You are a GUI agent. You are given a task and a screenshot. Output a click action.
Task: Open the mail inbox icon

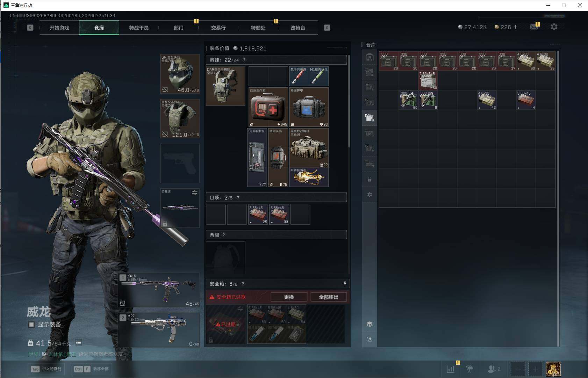pos(534,27)
